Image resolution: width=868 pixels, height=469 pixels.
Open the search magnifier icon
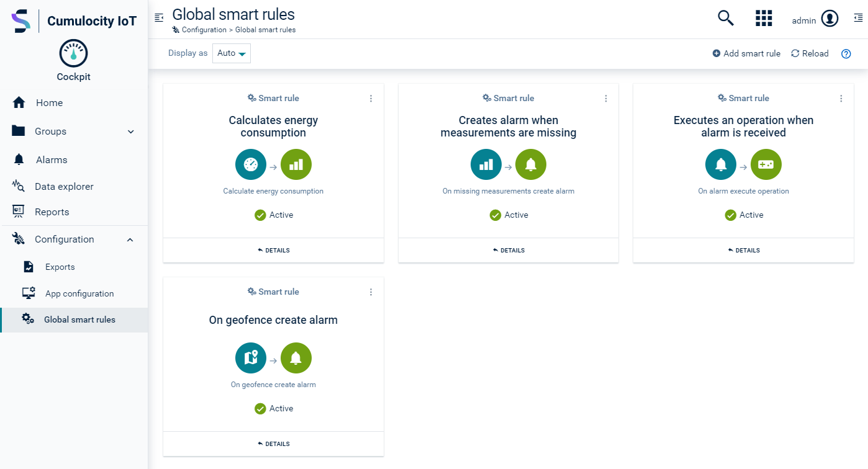click(x=726, y=19)
